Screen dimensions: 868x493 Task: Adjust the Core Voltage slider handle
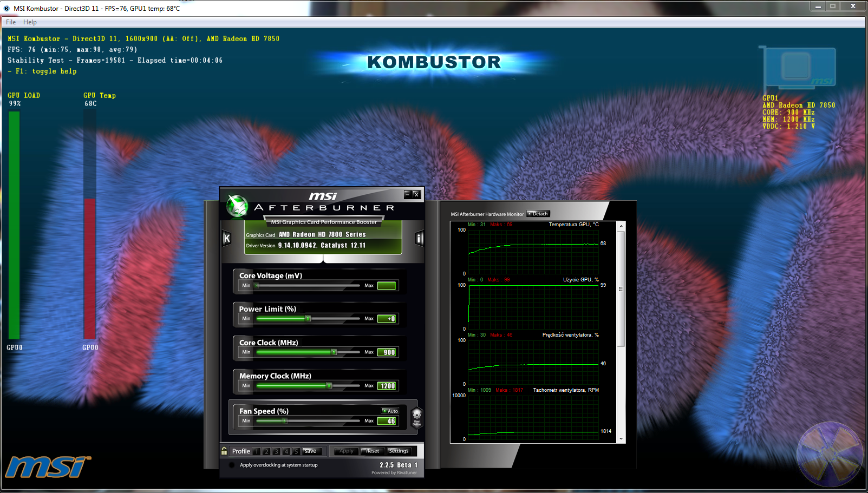point(257,285)
